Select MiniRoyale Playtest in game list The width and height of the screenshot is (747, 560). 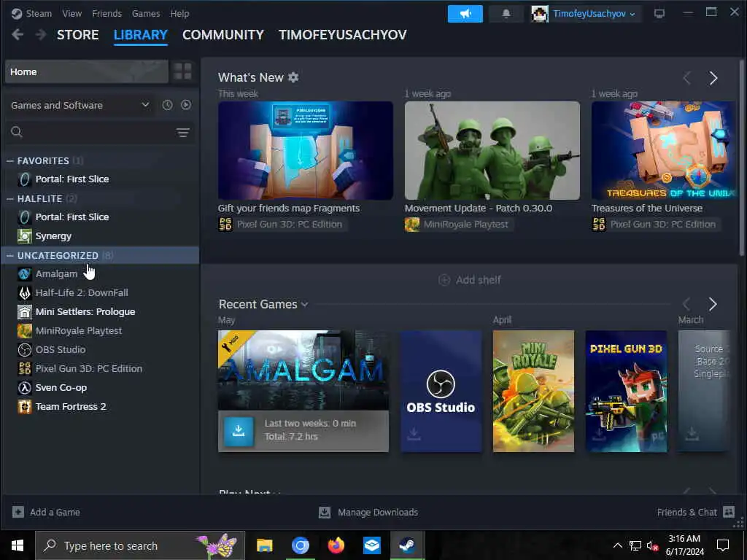click(79, 330)
